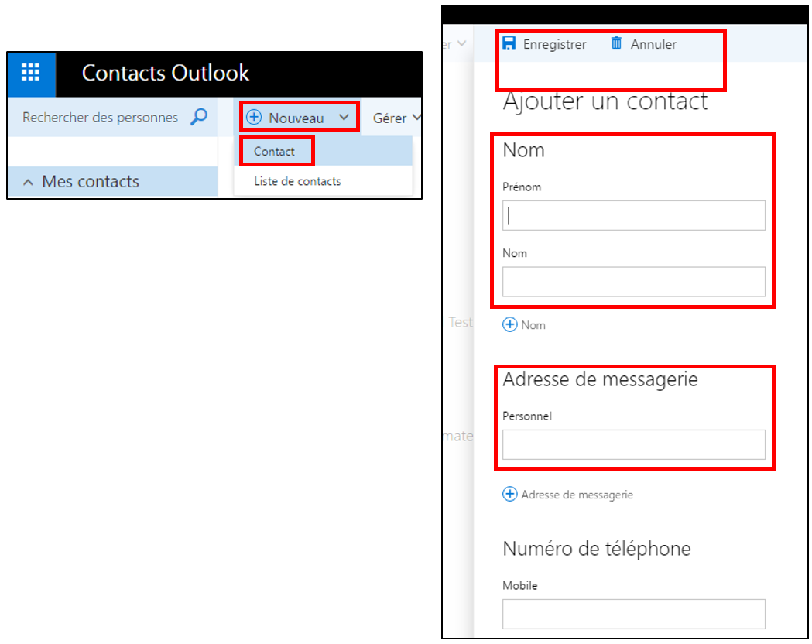
Task: Click the Enregistrer floppy disk icon
Action: pyautogui.click(x=509, y=43)
